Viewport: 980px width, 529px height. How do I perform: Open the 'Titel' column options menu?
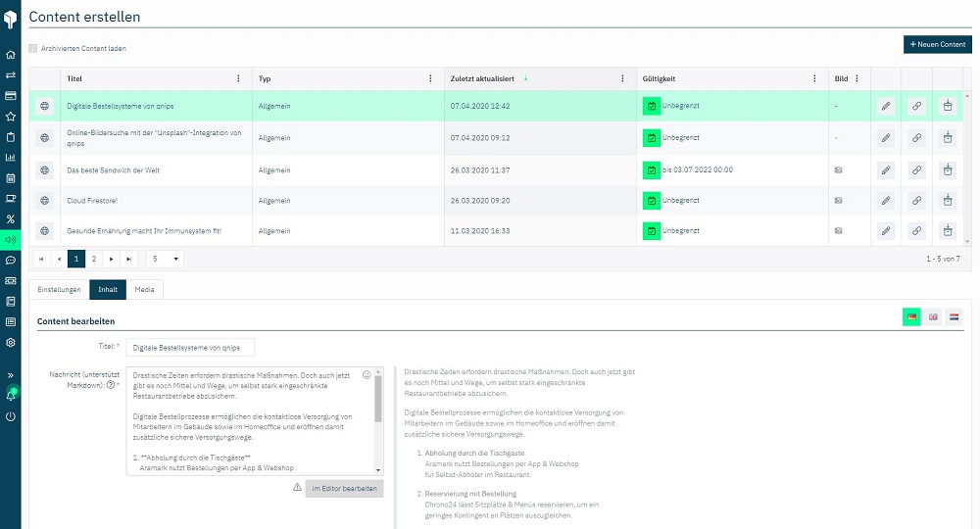[238, 79]
